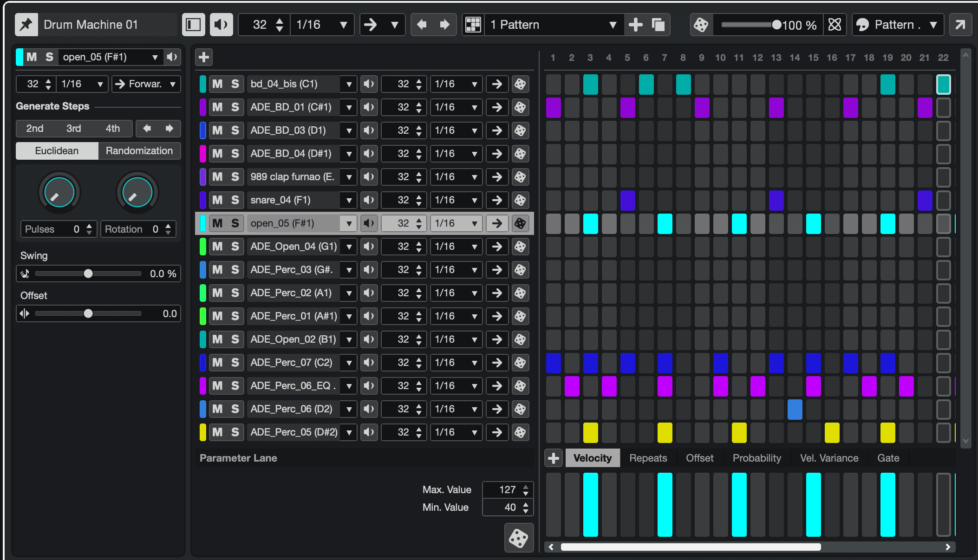This screenshot has width=978, height=560.
Task: Add a parameter lane with plus button
Action: click(x=553, y=458)
